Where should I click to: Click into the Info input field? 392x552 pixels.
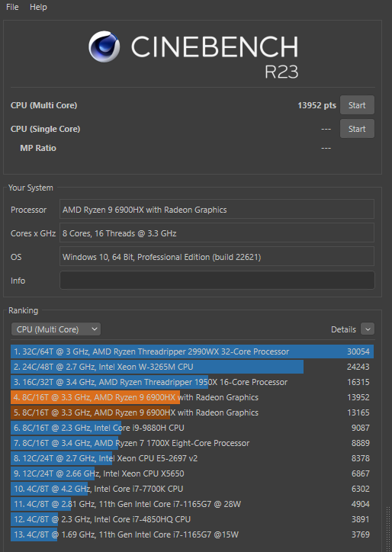tap(217, 281)
